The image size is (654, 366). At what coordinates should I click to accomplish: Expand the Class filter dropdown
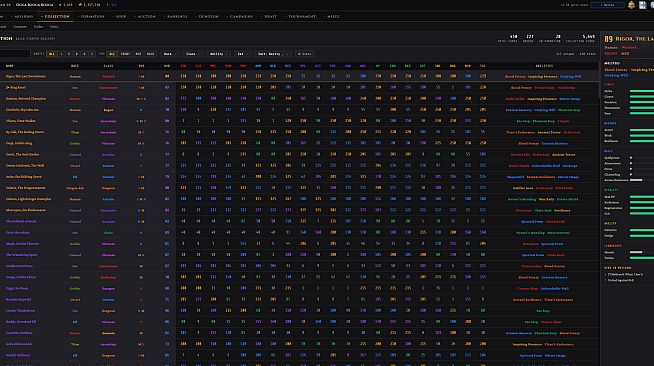click(193, 54)
